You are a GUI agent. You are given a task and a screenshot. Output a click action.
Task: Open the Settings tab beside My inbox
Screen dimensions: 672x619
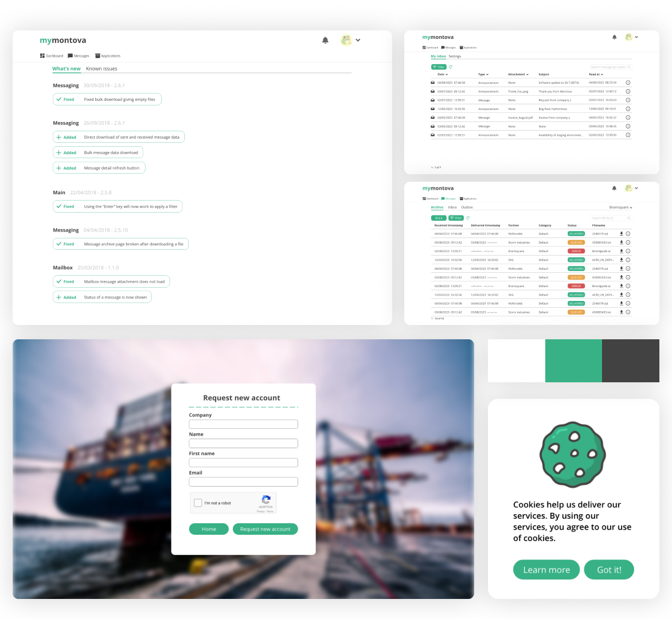pos(455,56)
